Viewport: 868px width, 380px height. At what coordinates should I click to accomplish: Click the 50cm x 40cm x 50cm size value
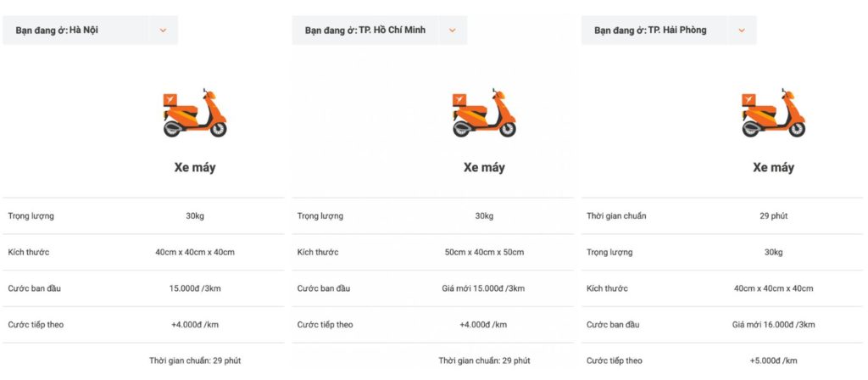[484, 252]
